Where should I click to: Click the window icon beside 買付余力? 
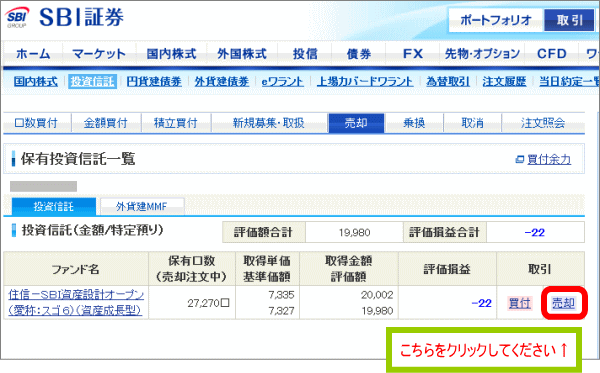(520, 159)
